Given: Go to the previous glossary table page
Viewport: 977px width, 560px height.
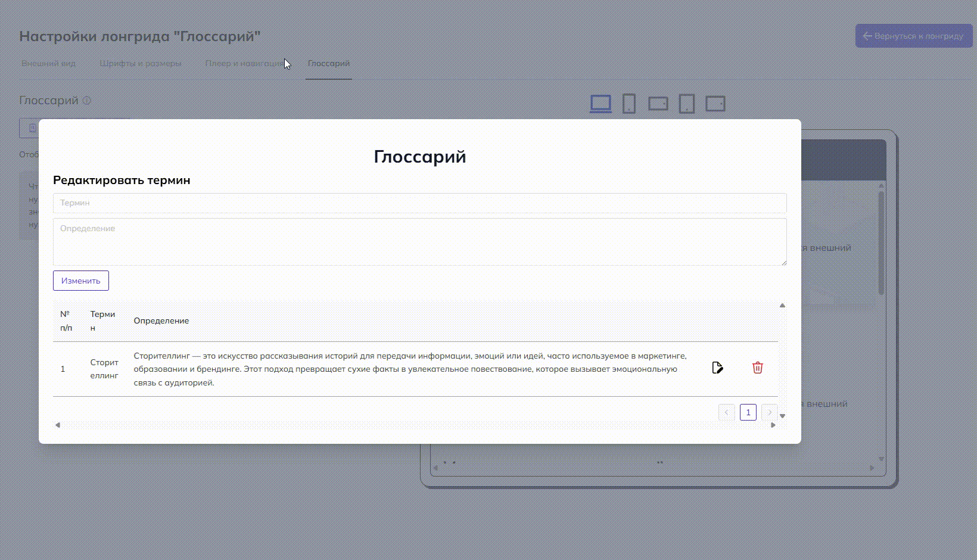Looking at the screenshot, I should 726,412.
